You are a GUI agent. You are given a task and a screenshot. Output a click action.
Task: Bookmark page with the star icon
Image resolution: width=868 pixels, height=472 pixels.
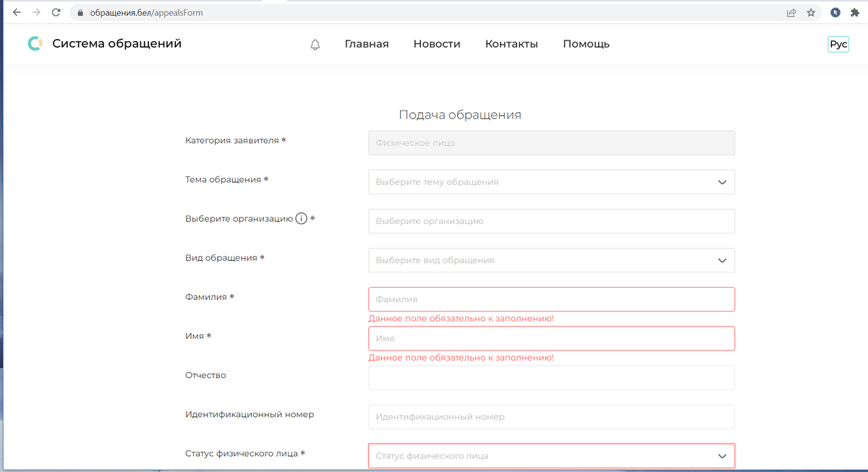[811, 12]
